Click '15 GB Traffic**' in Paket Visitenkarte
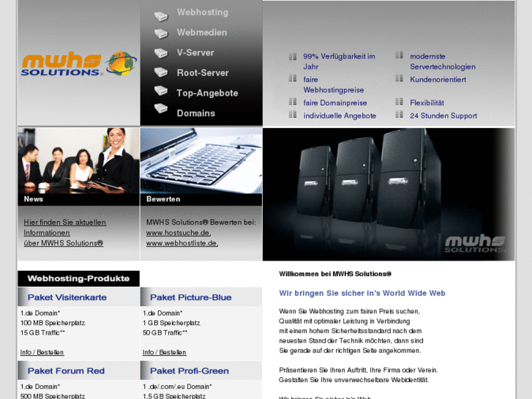The height and width of the screenshot is (399, 532). [x=42, y=333]
